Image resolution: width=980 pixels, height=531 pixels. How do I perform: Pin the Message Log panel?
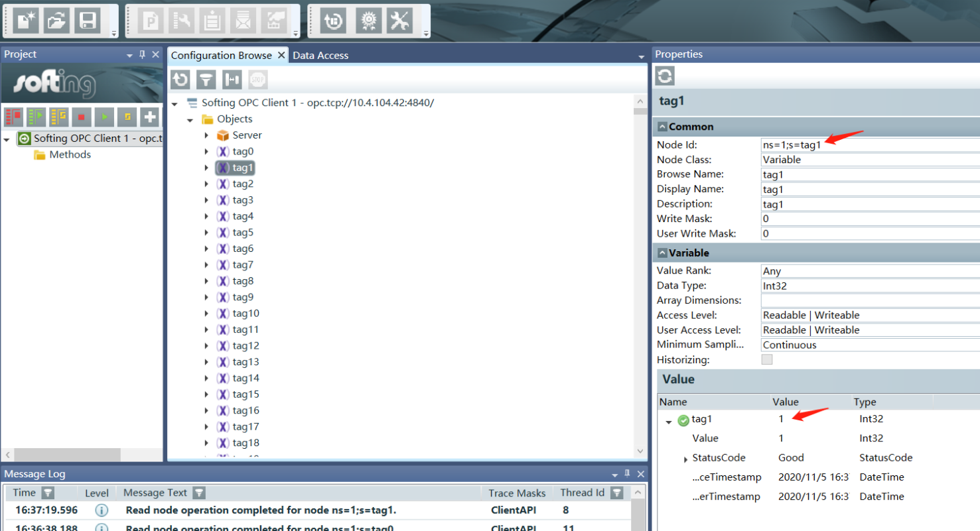click(x=627, y=474)
